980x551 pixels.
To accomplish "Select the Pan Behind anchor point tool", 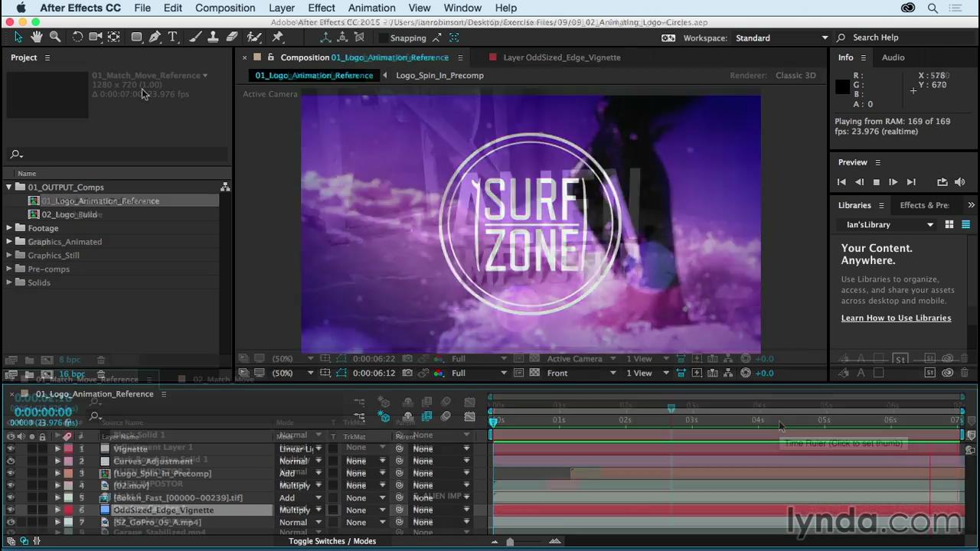I will (114, 37).
